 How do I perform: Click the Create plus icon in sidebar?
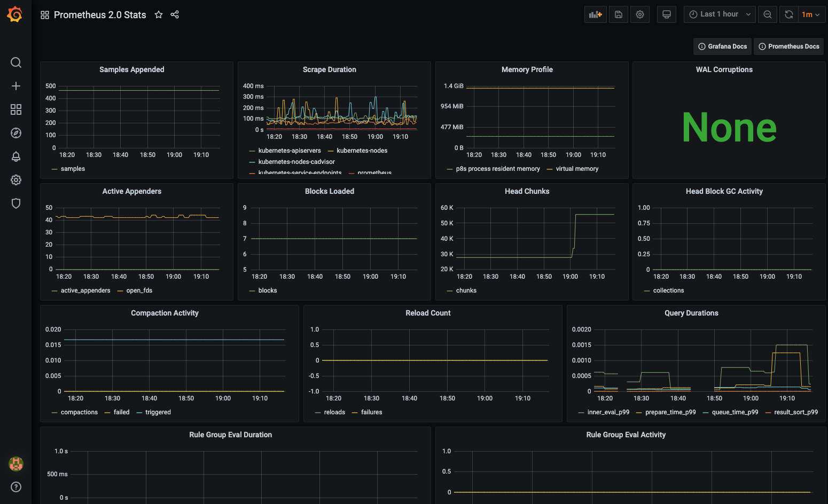pyautogui.click(x=16, y=86)
